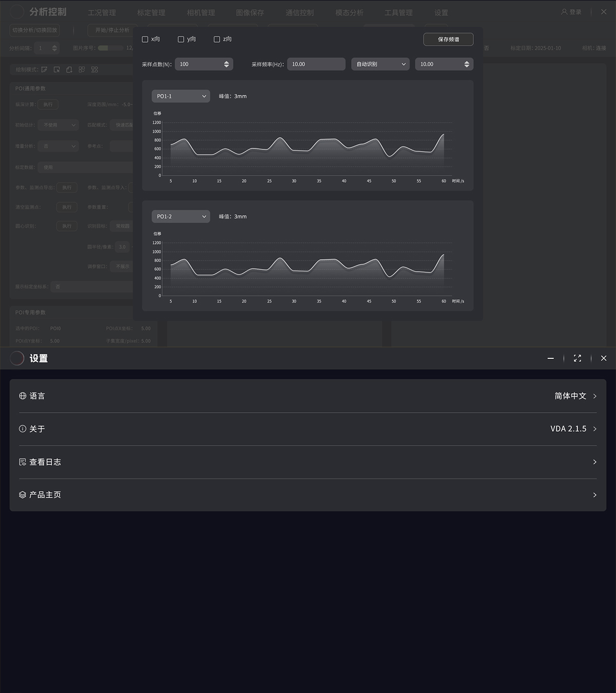Click the 分析控制 app logo circle
The width and height of the screenshot is (616, 693).
(x=17, y=12)
